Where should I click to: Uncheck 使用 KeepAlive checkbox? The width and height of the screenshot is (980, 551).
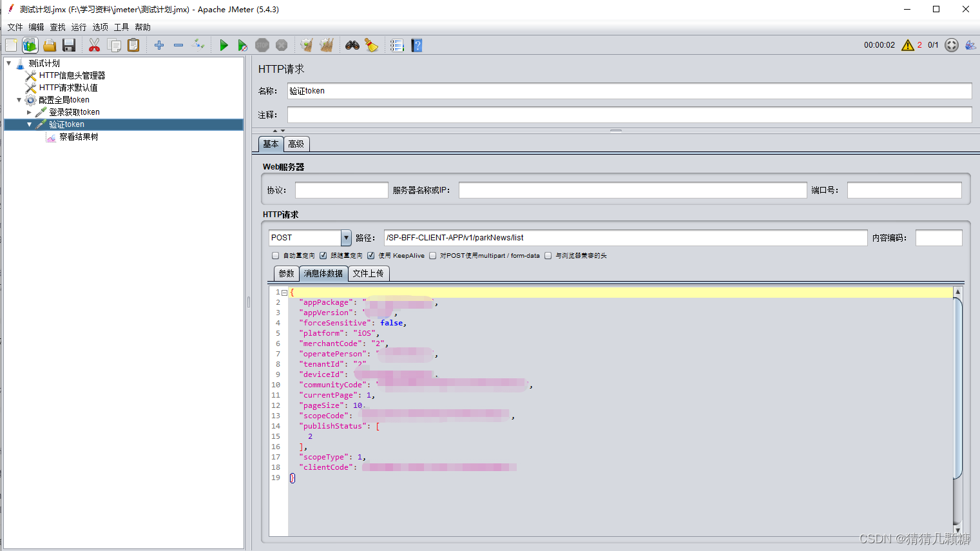[371, 256]
